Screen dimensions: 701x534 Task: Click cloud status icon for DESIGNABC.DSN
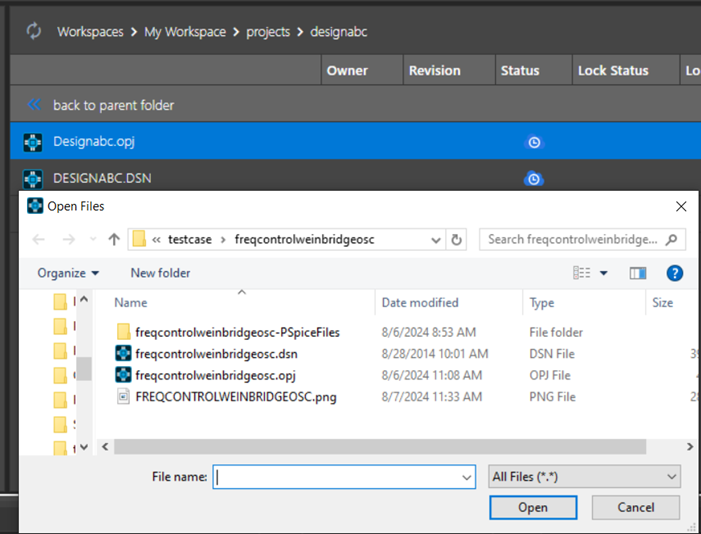[534, 178]
